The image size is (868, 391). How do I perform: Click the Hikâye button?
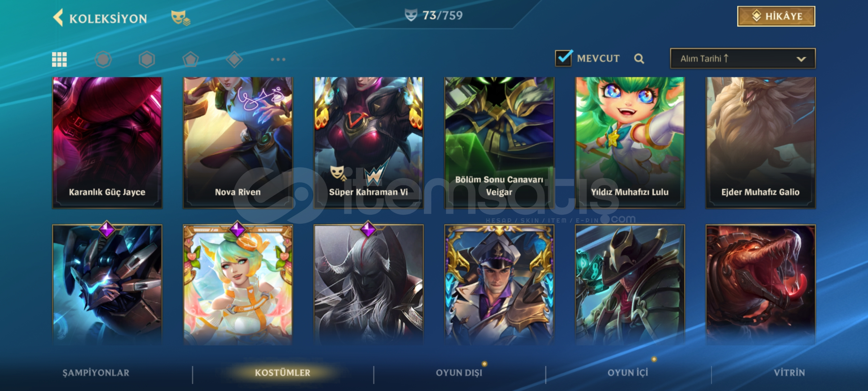click(x=776, y=16)
